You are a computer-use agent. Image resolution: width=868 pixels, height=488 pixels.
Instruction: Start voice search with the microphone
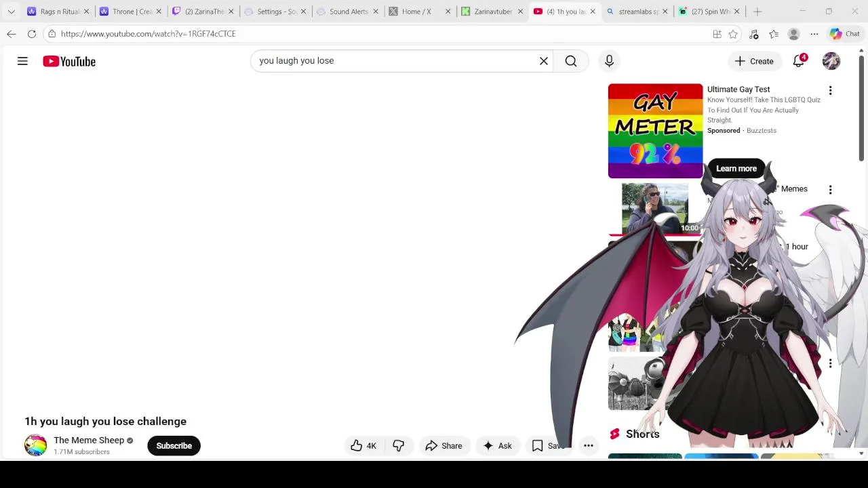[609, 61]
